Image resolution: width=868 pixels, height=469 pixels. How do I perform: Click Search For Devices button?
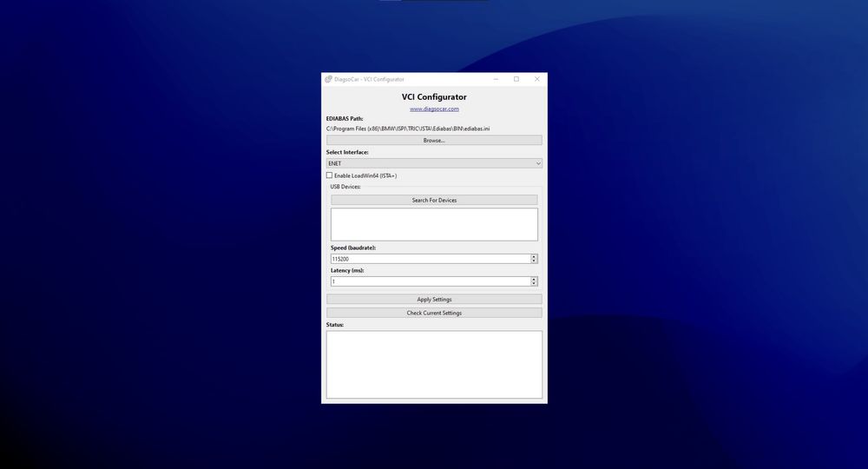tap(434, 200)
